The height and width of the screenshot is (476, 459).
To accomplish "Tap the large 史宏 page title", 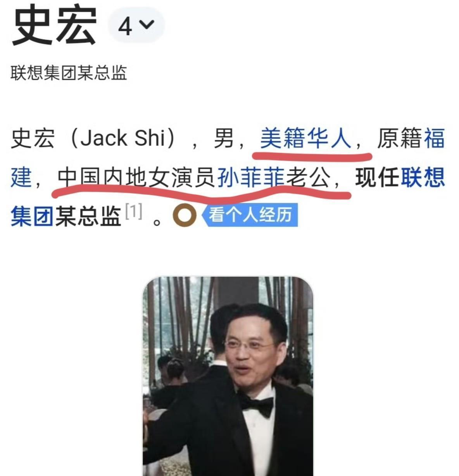I will (54, 26).
